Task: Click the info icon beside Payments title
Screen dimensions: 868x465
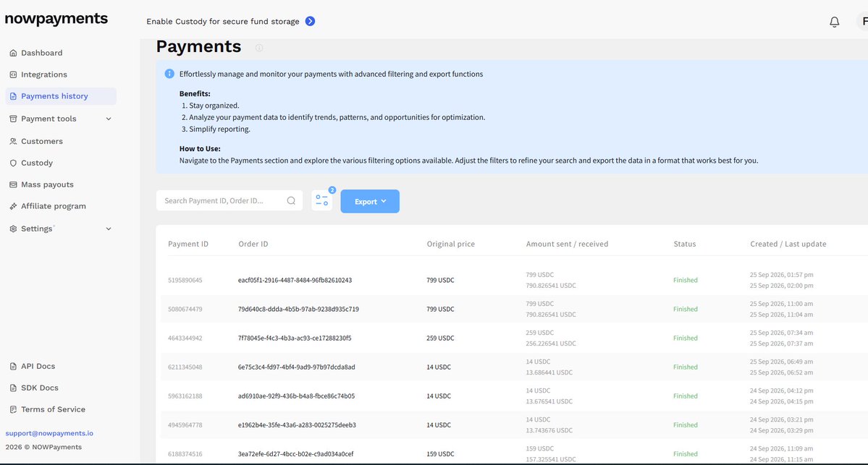Action: coord(259,48)
